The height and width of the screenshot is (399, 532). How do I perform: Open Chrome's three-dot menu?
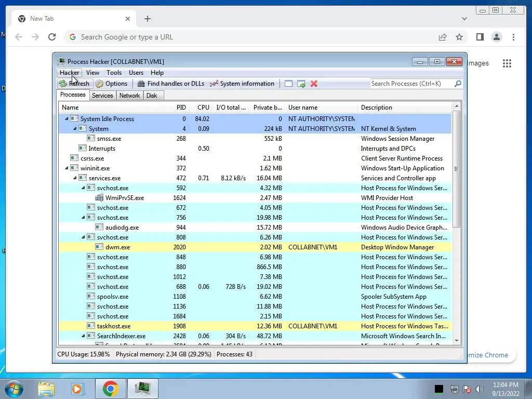pyautogui.click(x=513, y=37)
